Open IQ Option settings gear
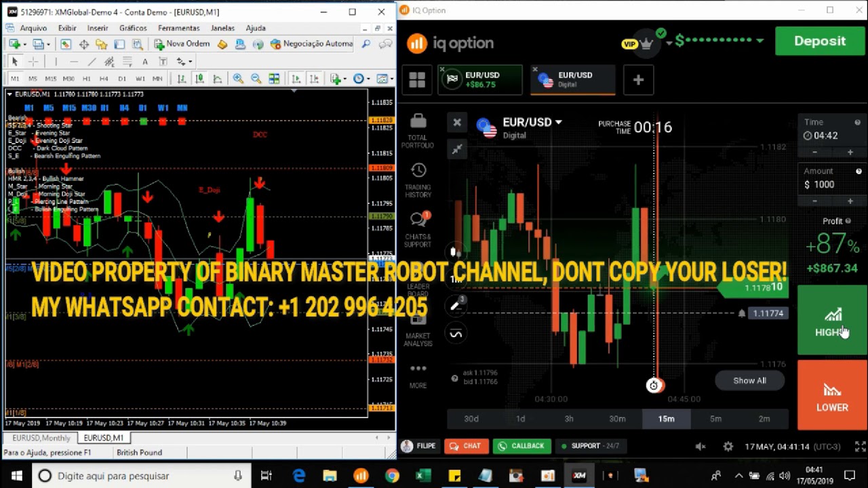 (x=728, y=447)
